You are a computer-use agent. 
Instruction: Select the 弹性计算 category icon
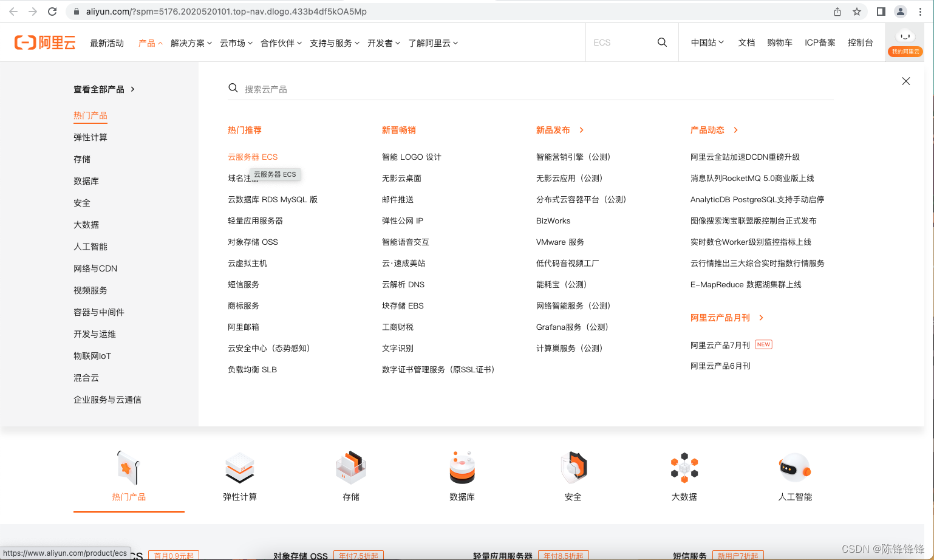239,468
